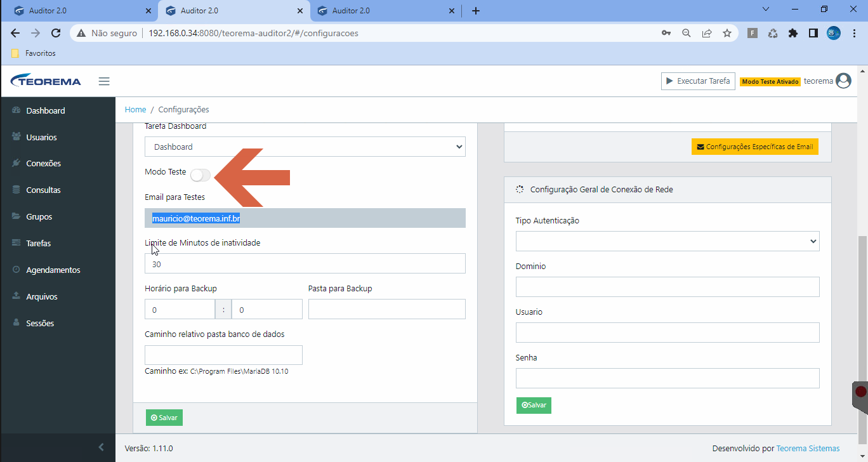Open Chrome menu three dots

coord(853,33)
